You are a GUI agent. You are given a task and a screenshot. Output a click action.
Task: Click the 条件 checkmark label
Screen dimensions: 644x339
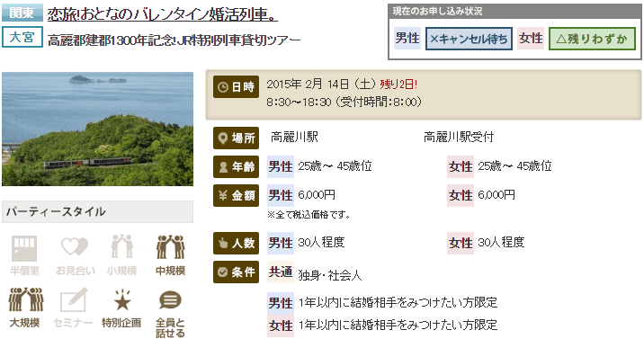pyautogui.click(x=237, y=272)
